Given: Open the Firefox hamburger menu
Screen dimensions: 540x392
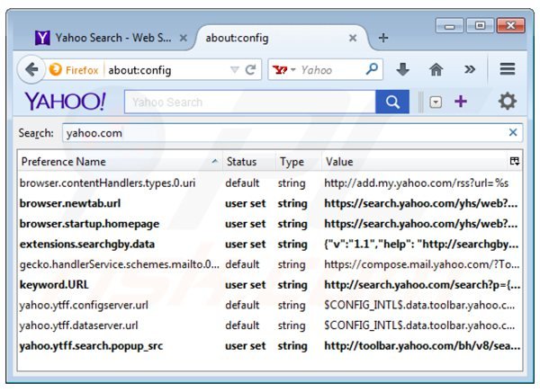Looking at the screenshot, I should coord(508,69).
